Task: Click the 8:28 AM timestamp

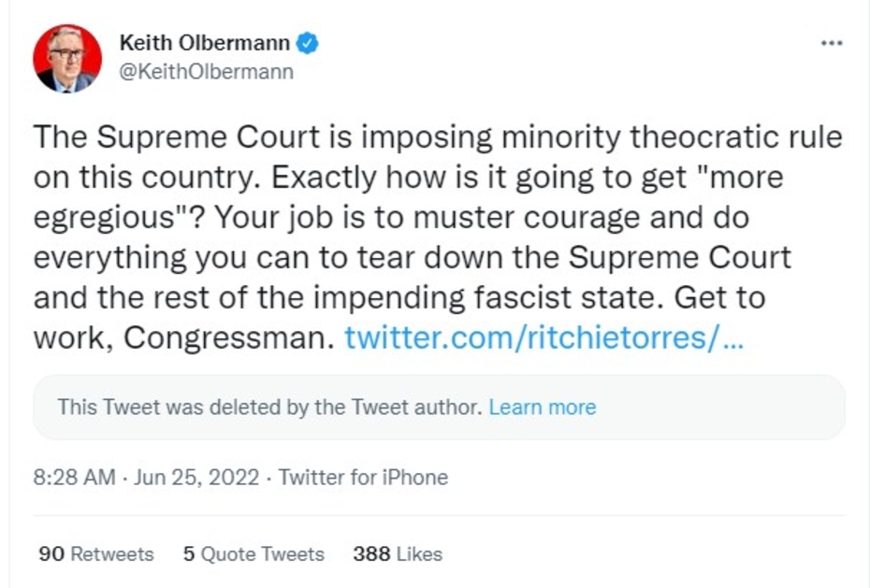Action: (74, 478)
